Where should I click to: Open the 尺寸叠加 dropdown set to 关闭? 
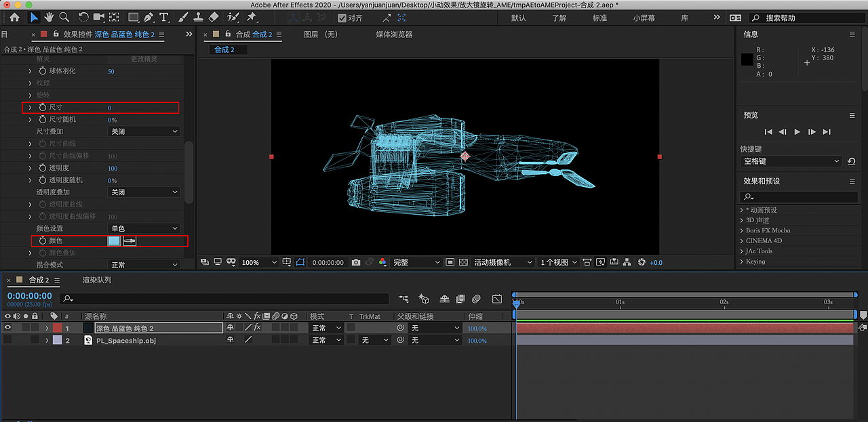coord(144,131)
